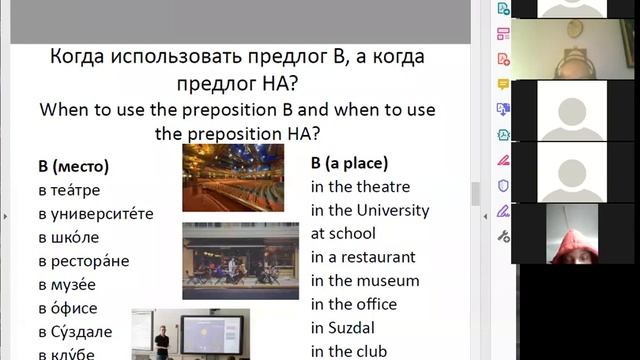This screenshot has height=360, width=640.
Task: Open the Create PDF tool icon
Action: (x=503, y=59)
